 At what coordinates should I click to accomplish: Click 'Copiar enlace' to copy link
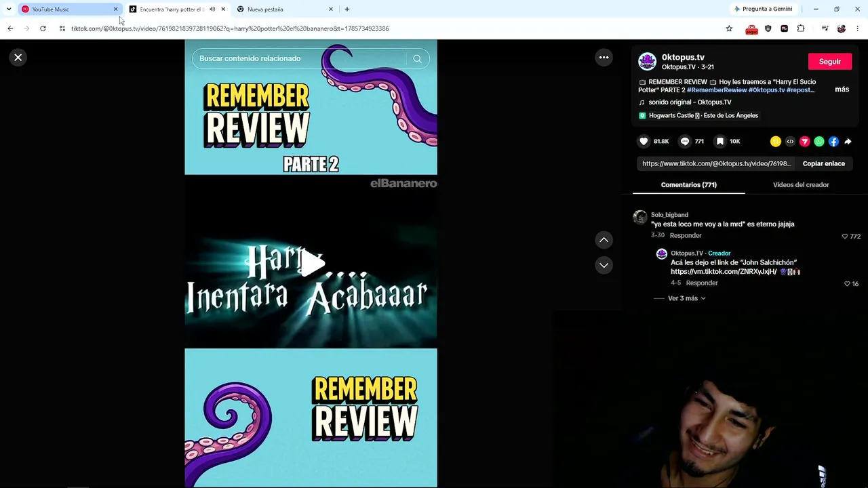[x=824, y=163]
